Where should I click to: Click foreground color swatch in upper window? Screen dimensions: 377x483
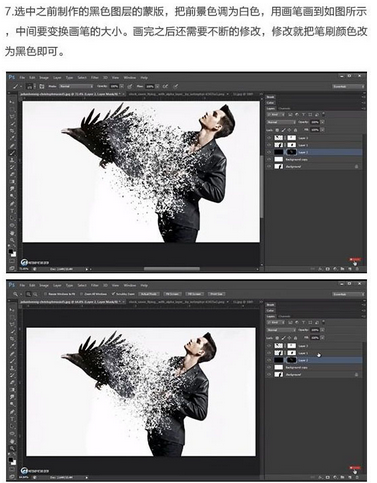tap(11, 251)
